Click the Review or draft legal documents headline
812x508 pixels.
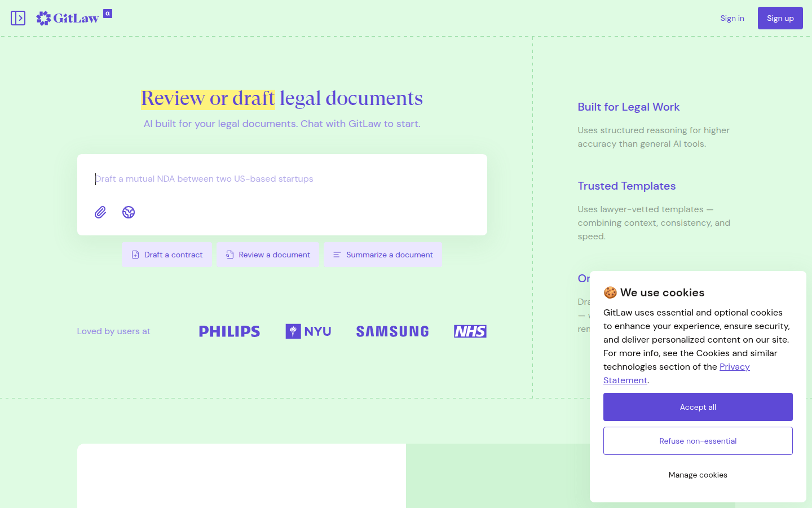(282, 98)
